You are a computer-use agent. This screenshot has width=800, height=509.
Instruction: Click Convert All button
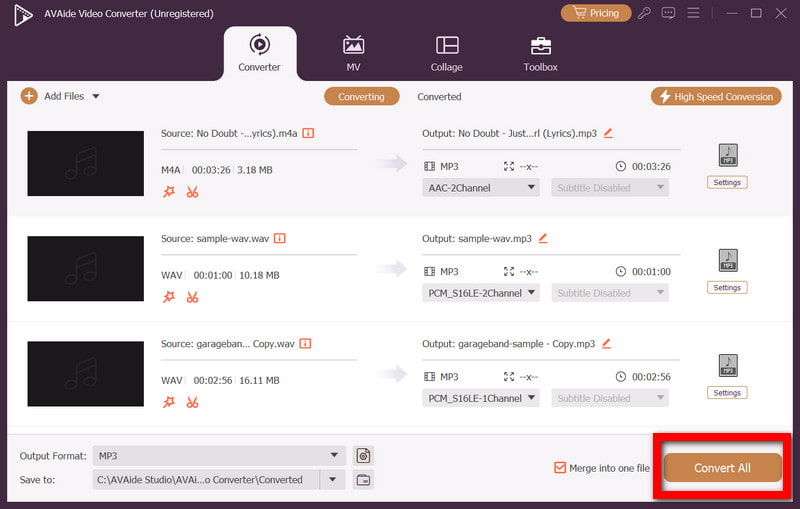[x=722, y=468]
